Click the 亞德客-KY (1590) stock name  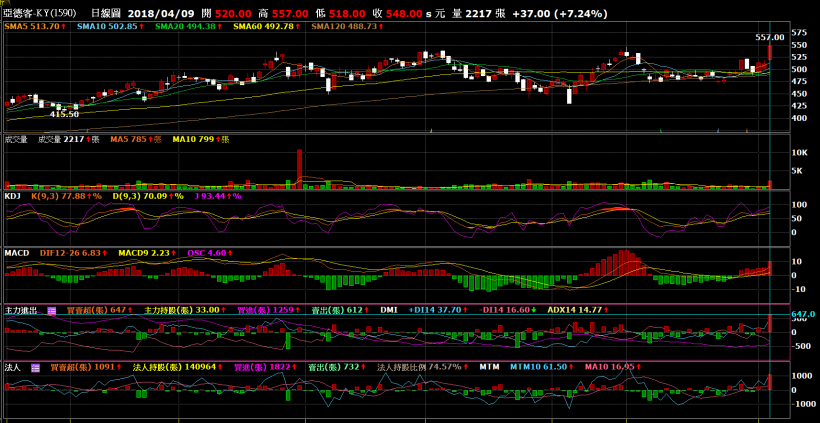click(x=40, y=10)
